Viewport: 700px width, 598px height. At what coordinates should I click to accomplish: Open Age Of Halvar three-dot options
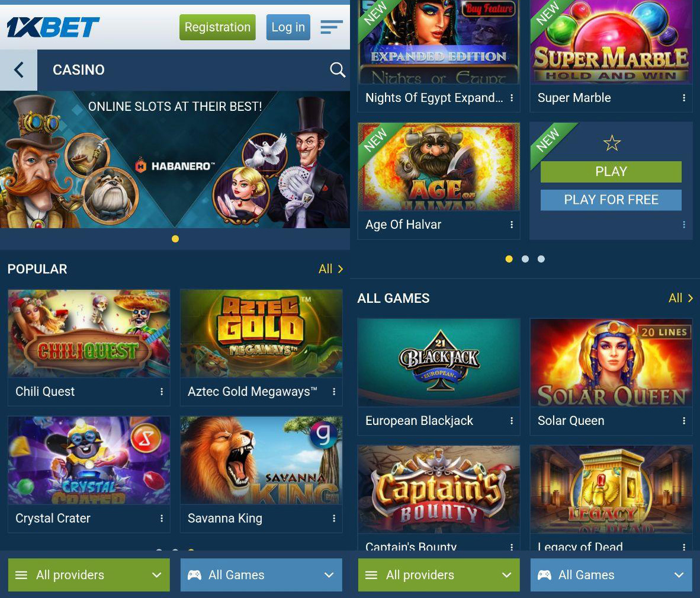point(512,225)
